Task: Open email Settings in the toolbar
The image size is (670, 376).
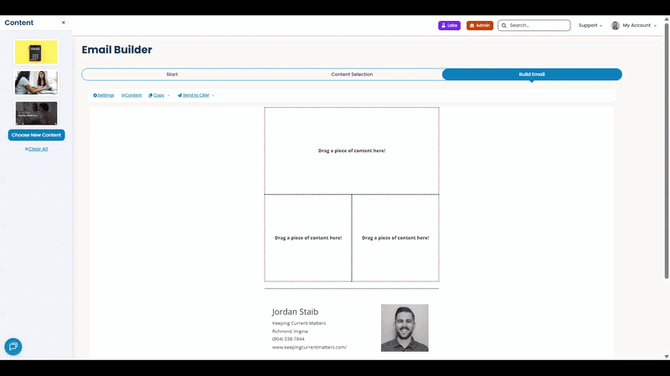Action: coord(104,95)
